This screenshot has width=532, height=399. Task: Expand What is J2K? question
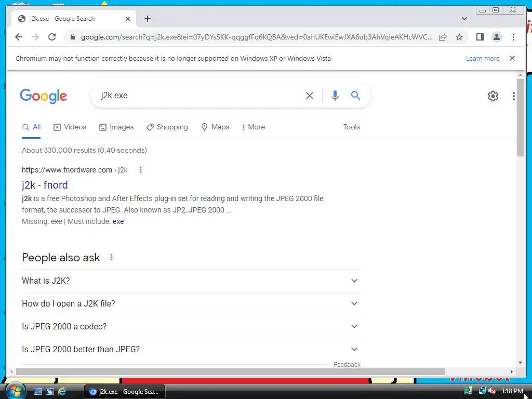tap(192, 281)
